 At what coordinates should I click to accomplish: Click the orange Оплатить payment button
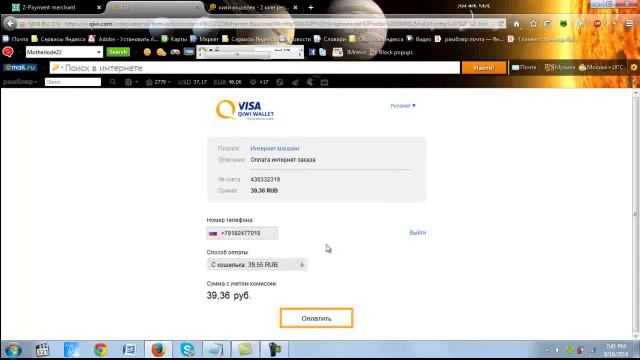pos(316,318)
